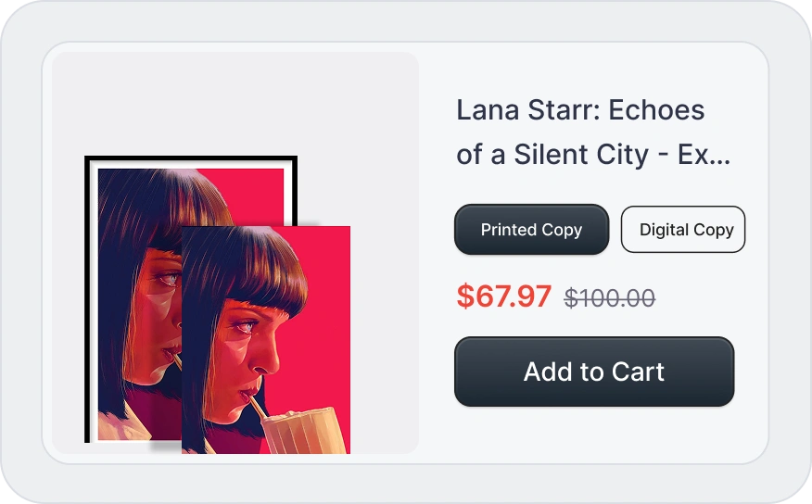Expand the truncated title at the ellipsis
This screenshot has width=812, height=504.
point(719,154)
